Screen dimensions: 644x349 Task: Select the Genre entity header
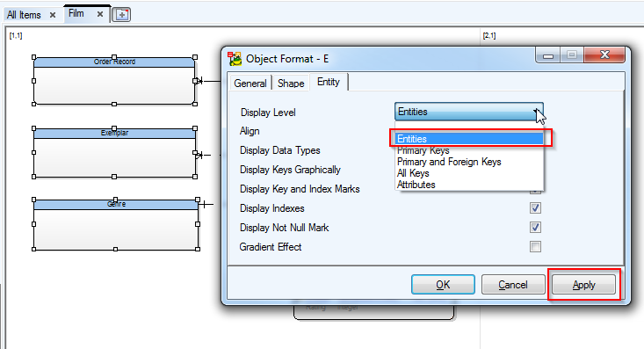(x=116, y=204)
